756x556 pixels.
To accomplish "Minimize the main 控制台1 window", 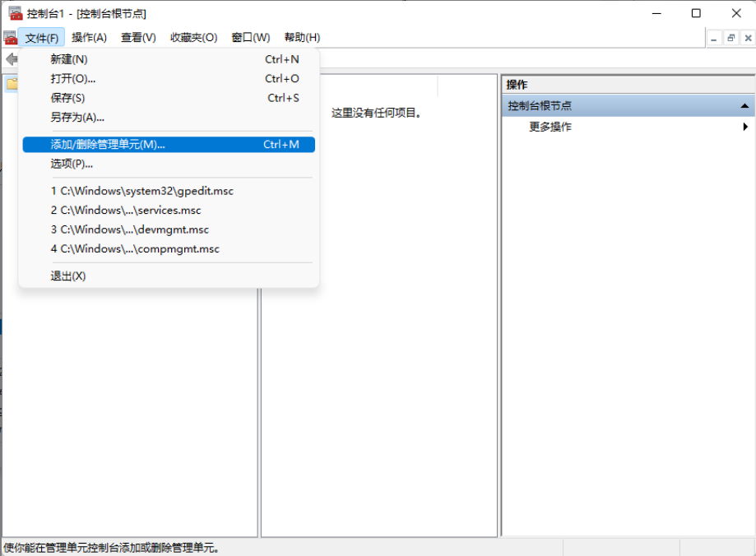I will click(x=656, y=13).
